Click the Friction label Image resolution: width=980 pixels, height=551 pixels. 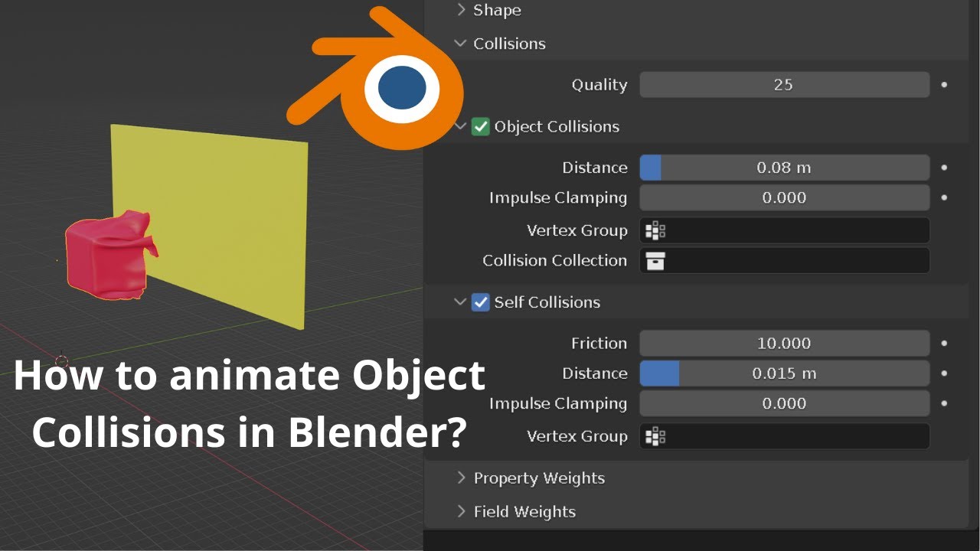(599, 343)
